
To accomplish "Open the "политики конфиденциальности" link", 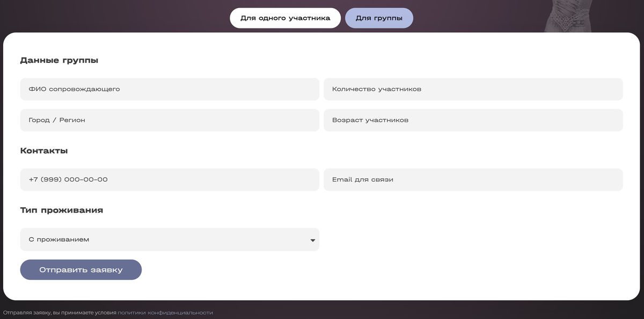I will click(165, 313).
